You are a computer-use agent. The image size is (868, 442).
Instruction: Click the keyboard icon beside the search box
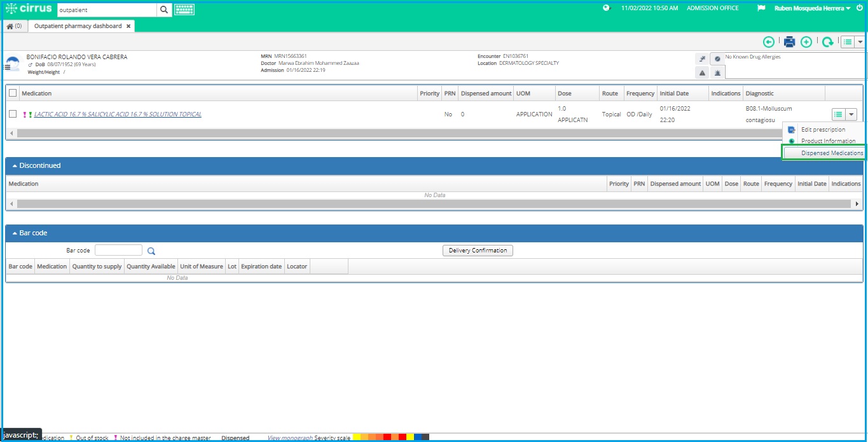184,10
